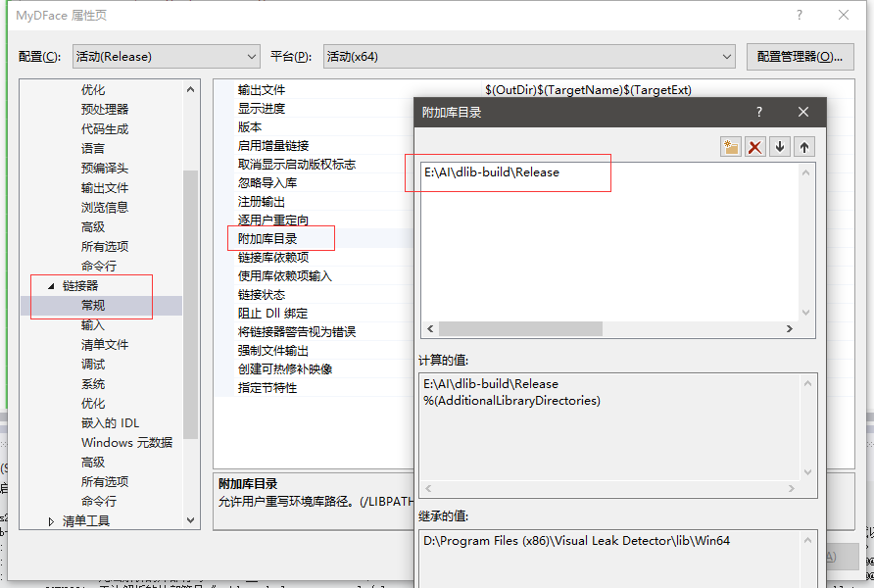This screenshot has height=588, width=874.
Task: Select 调试 in tree
Action: coord(92,364)
